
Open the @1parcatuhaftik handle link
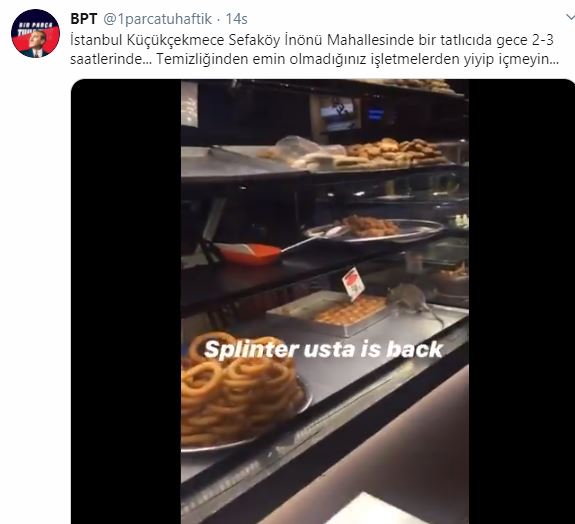coord(158,19)
